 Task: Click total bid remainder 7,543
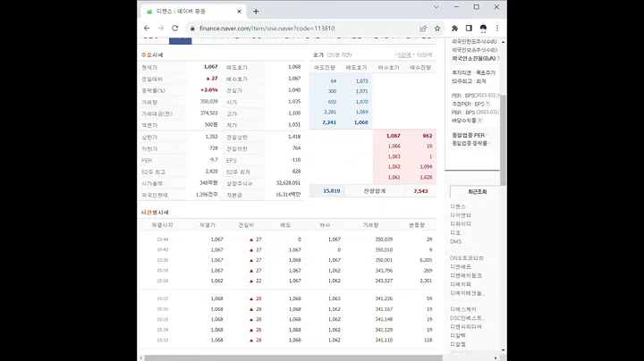421,191
